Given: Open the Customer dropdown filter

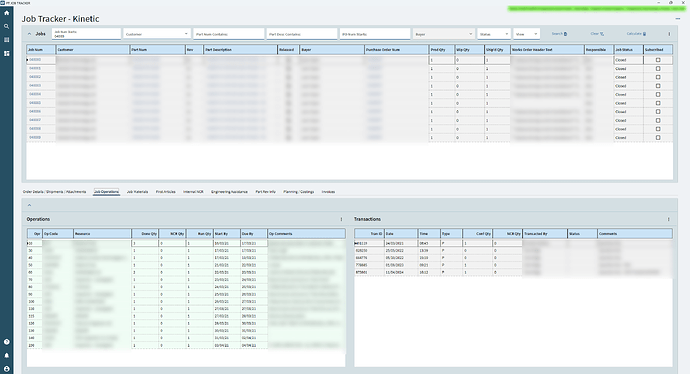Looking at the screenshot, I should [x=157, y=34].
